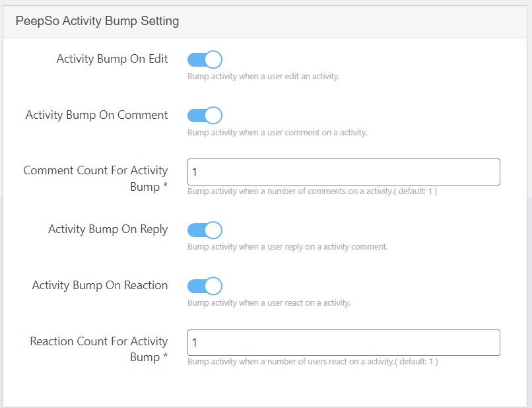Viewport: 532px width, 408px height.
Task: Toggle off Activity Bump On Reaction
Action: pyautogui.click(x=205, y=285)
